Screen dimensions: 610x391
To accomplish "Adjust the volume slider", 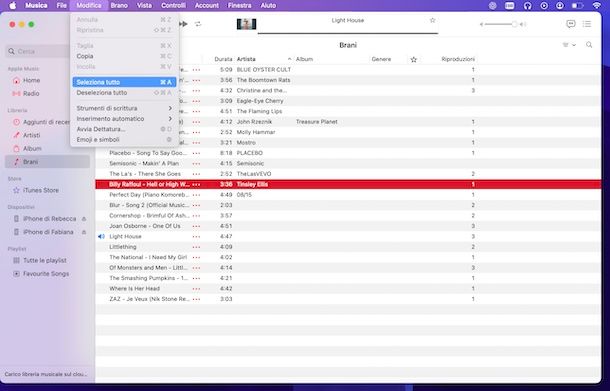I will click(500, 24).
